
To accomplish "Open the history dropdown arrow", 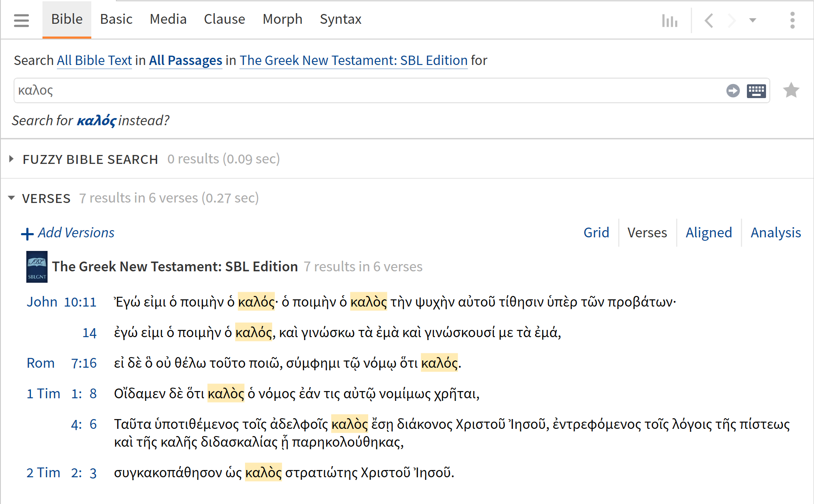I will (752, 20).
